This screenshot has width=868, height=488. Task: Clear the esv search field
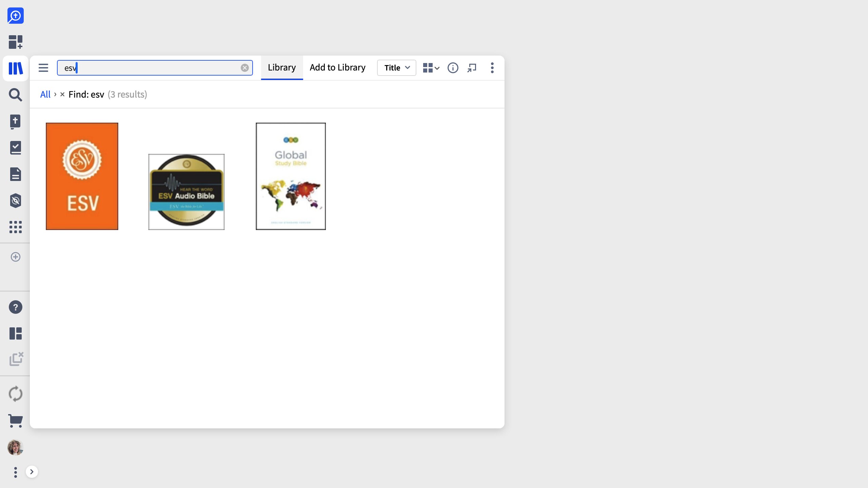point(245,68)
